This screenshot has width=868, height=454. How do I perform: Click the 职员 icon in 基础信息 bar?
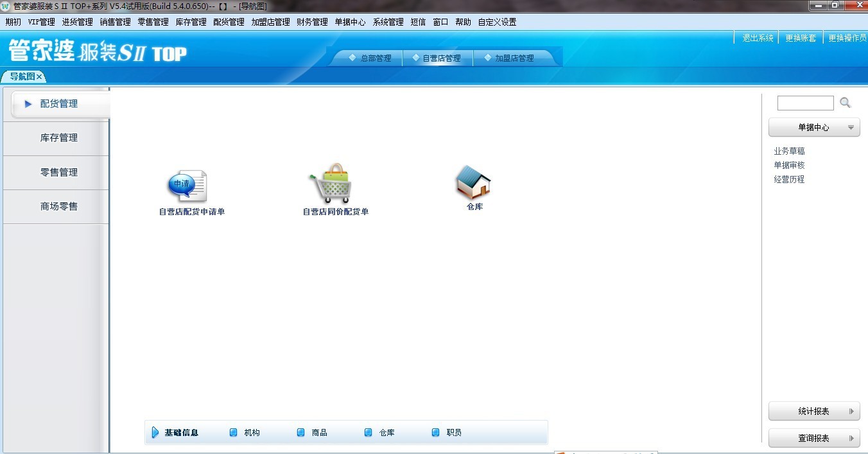[x=436, y=433]
